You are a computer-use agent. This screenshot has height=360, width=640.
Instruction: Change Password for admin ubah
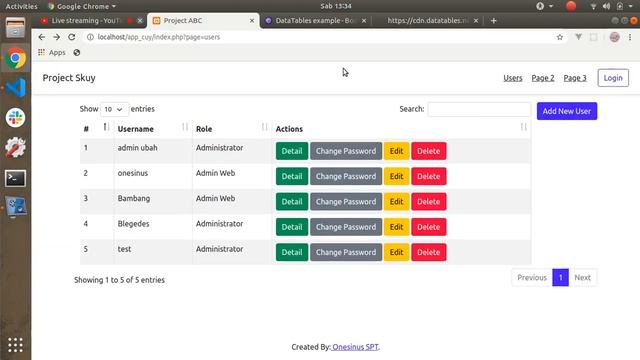click(346, 151)
